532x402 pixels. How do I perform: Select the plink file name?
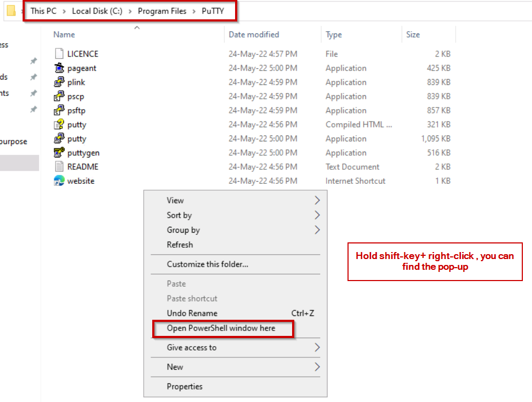(x=76, y=82)
